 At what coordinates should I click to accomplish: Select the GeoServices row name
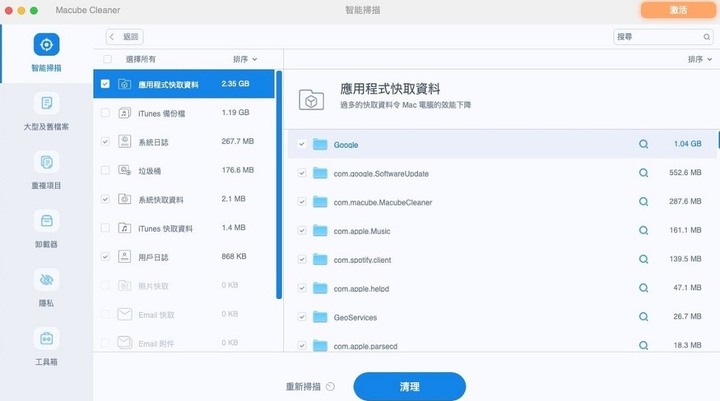355,317
